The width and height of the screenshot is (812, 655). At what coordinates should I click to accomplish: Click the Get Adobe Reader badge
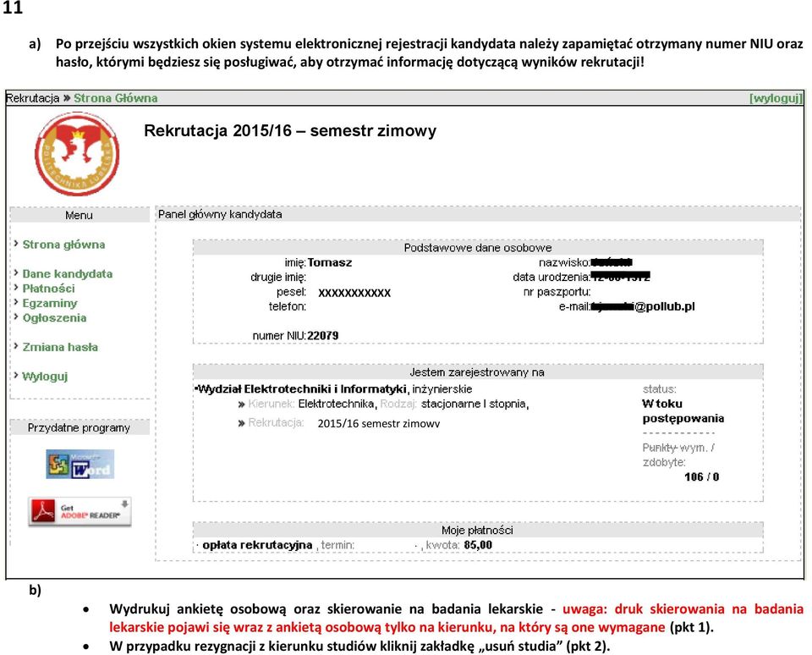80,511
